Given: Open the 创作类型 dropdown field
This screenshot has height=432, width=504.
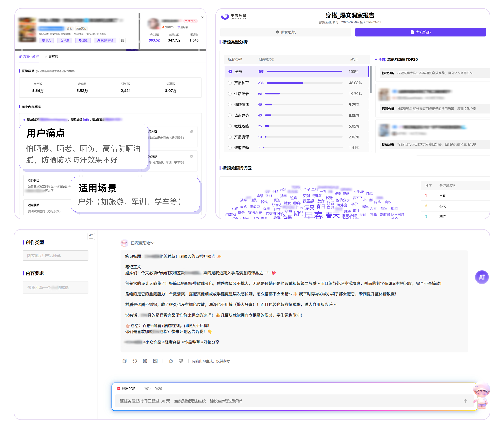Looking at the screenshot, I should [x=55, y=256].
